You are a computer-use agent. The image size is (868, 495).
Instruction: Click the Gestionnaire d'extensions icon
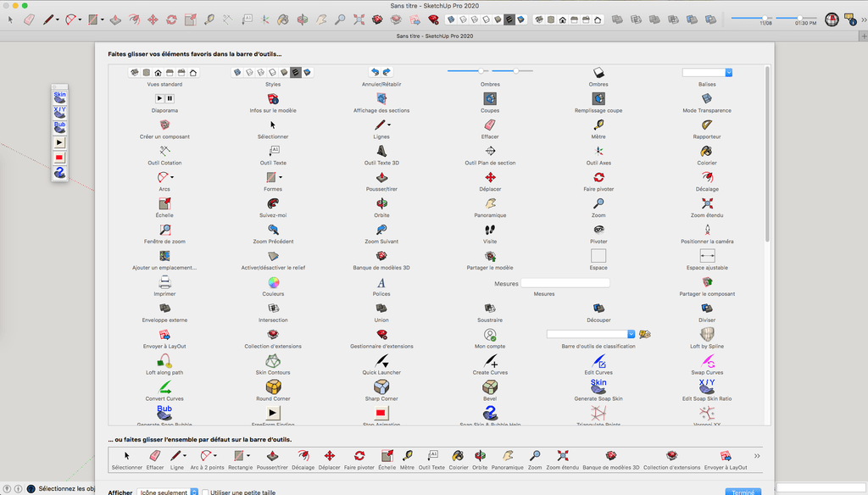pos(381,335)
